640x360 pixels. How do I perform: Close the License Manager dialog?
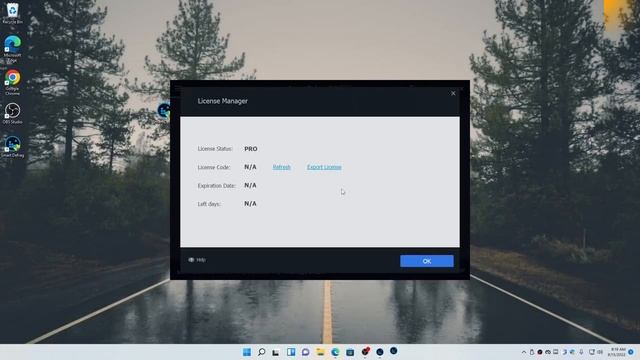453,93
